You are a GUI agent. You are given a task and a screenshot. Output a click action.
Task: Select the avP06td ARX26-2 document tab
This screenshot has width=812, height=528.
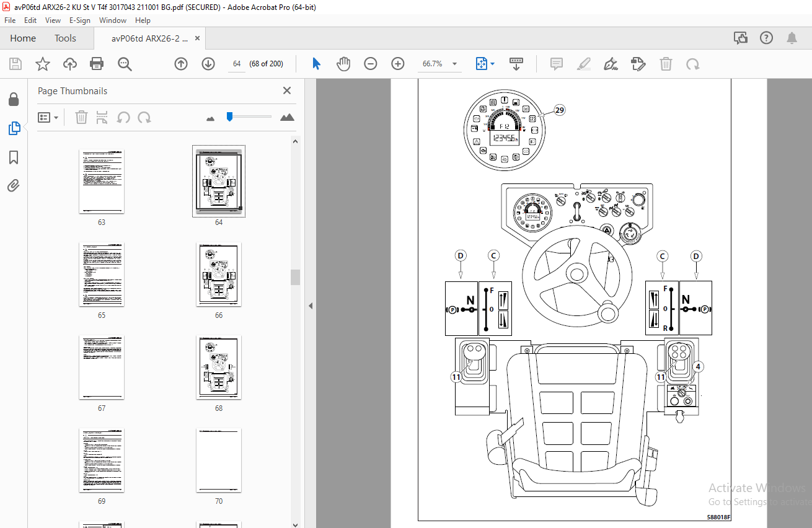coord(149,38)
